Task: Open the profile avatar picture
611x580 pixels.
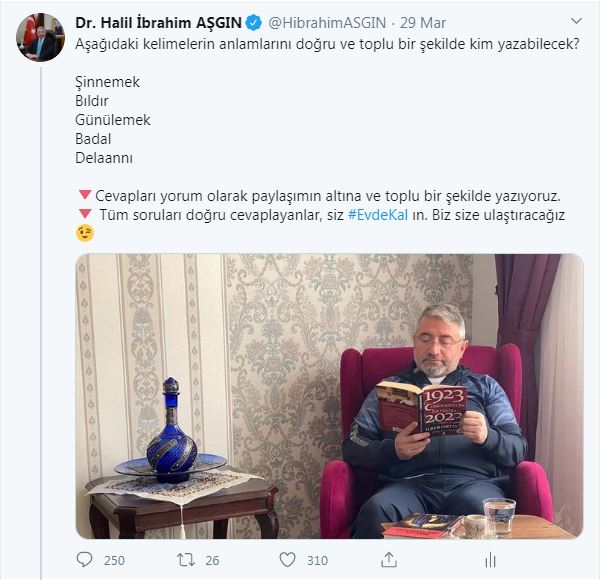Action: 40,37
